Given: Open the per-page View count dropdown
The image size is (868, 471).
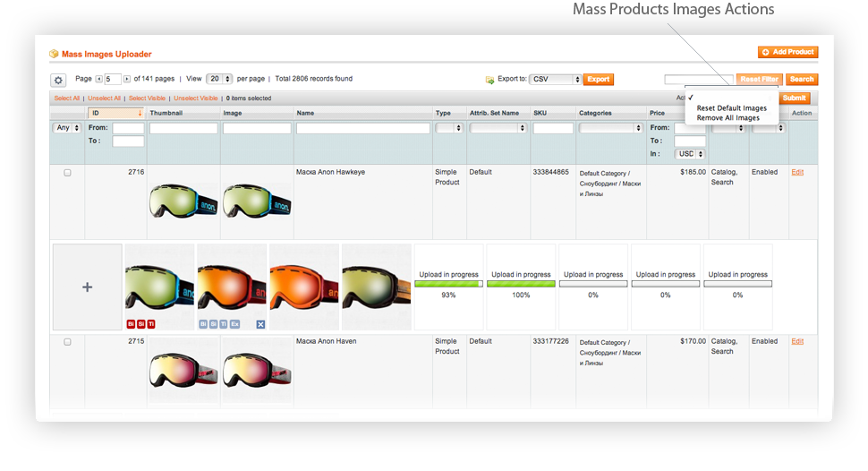Looking at the screenshot, I should click(x=219, y=80).
